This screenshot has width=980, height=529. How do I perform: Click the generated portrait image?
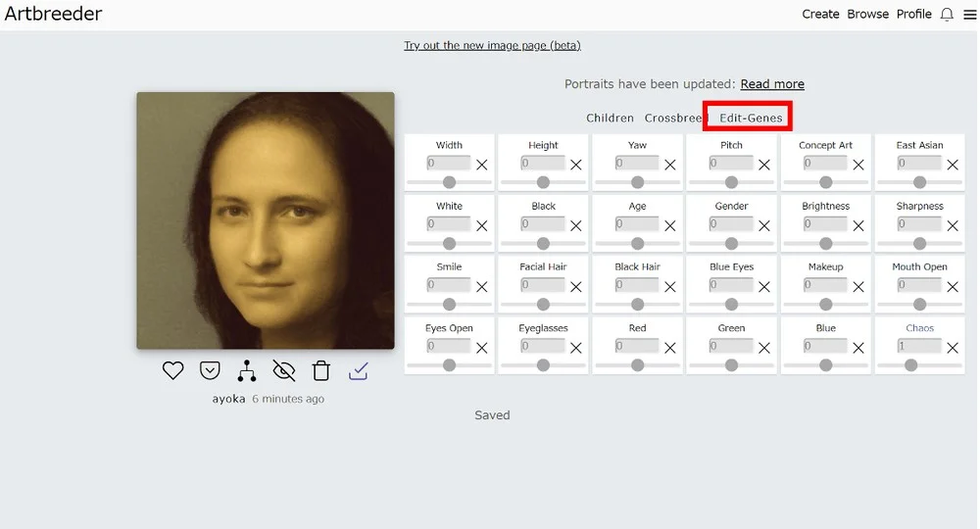coord(266,220)
